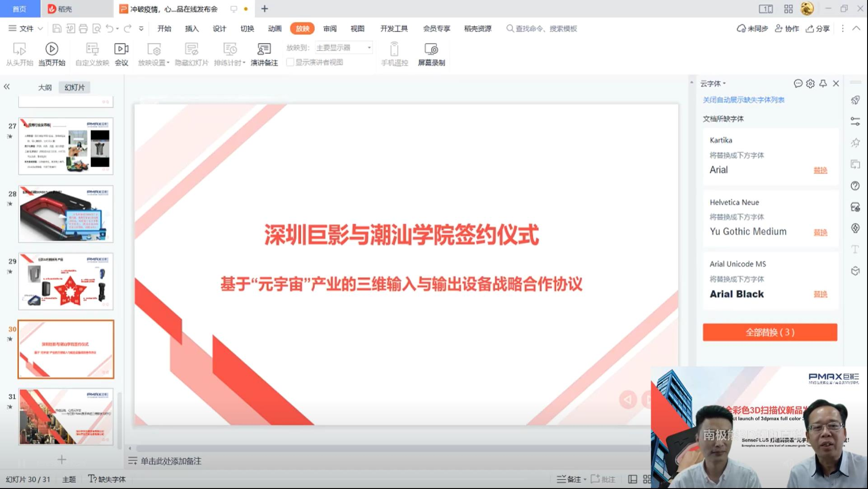The width and height of the screenshot is (868, 489).
Task: Collapse the ribbon with the up chevron
Action: pyautogui.click(x=856, y=28)
